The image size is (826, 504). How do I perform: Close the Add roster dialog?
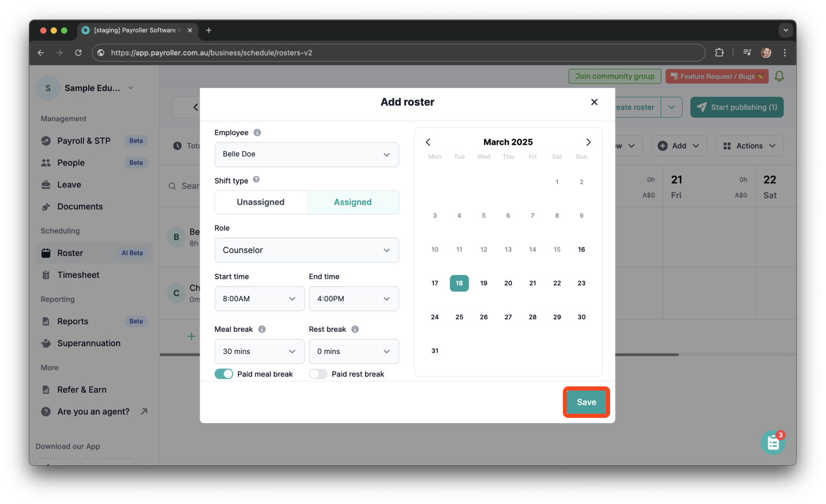[594, 102]
